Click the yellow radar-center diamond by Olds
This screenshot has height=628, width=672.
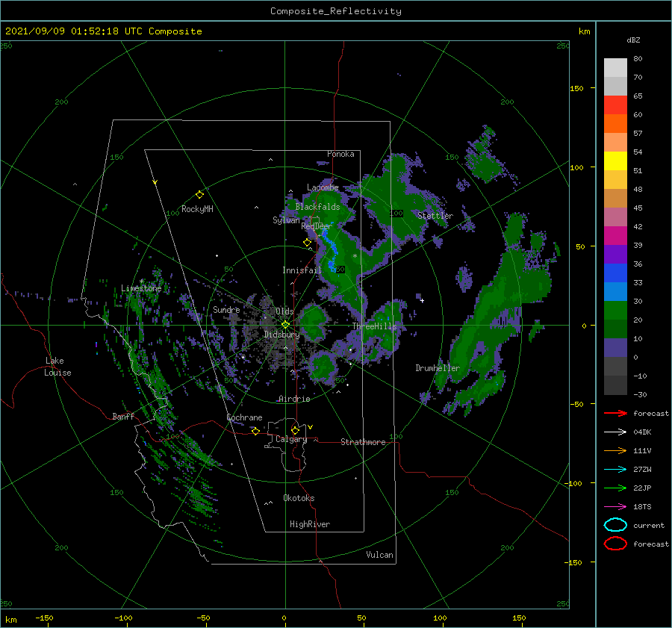coord(285,325)
